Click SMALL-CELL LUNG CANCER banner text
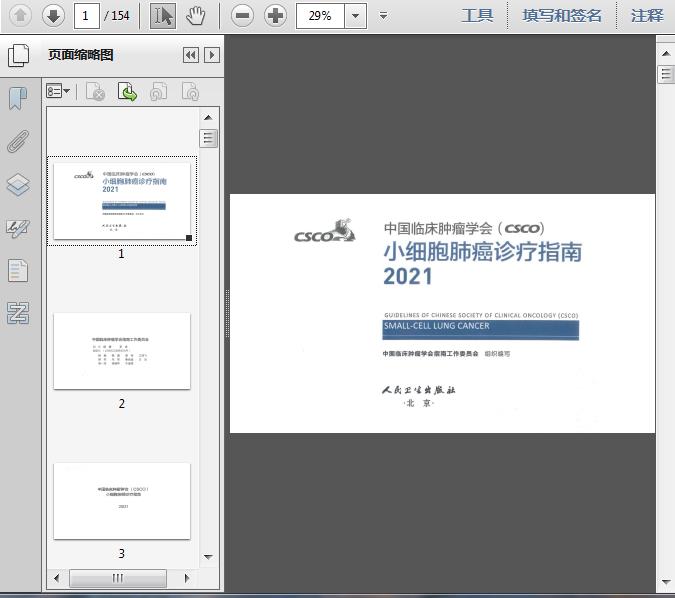The width and height of the screenshot is (675, 598). coord(437,326)
